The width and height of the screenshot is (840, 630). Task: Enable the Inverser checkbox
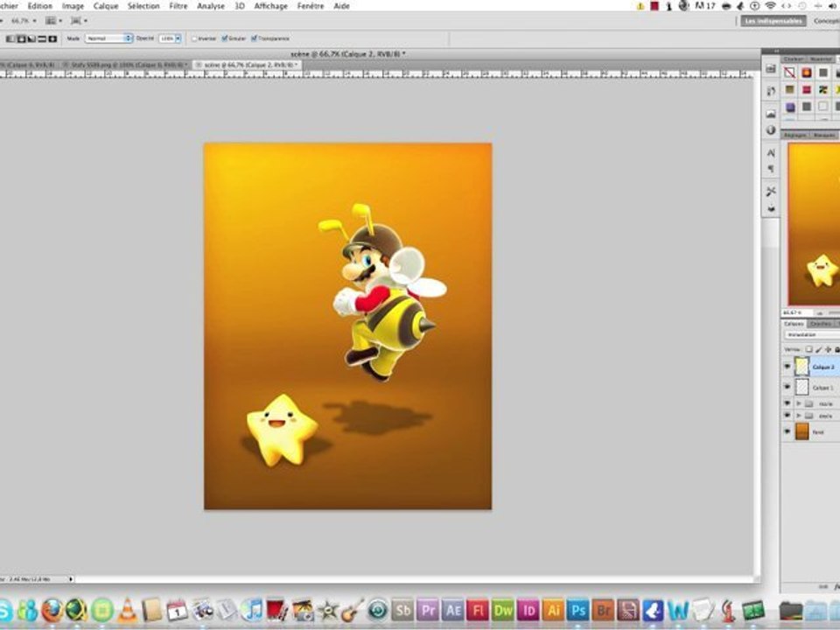(x=194, y=38)
